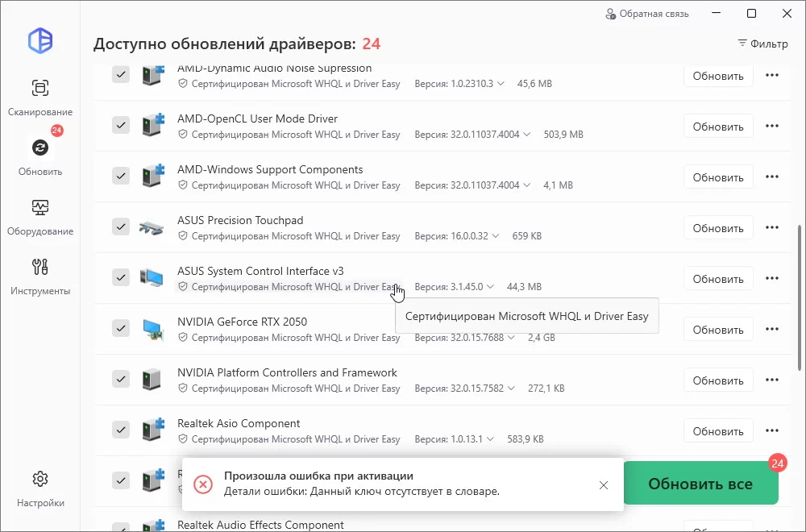The height and width of the screenshot is (532, 806).
Task: Click device icon of Realtek Asio Component
Action: pyautogui.click(x=152, y=430)
